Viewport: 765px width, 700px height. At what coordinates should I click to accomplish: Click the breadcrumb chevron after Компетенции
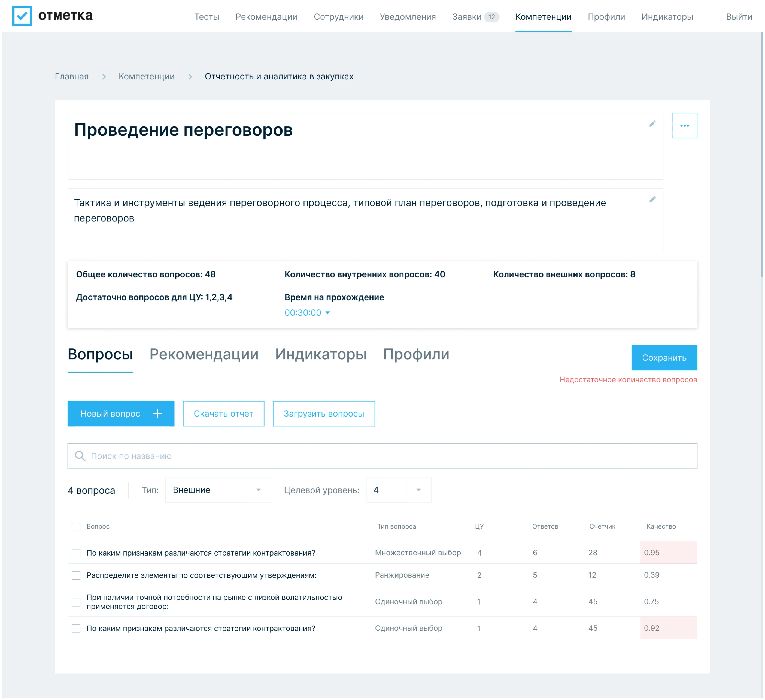point(190,77)
